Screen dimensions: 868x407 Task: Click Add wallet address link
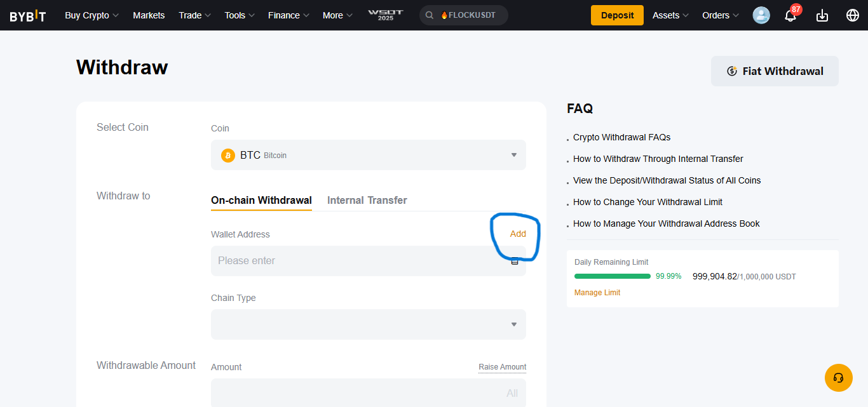pyautogui.click(x=518, y=234)
